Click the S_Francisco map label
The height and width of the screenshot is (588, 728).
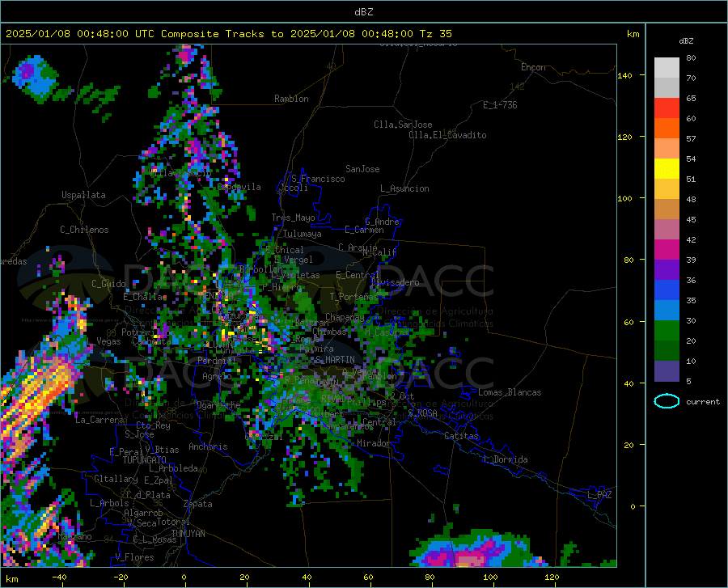tap(318, 179)
